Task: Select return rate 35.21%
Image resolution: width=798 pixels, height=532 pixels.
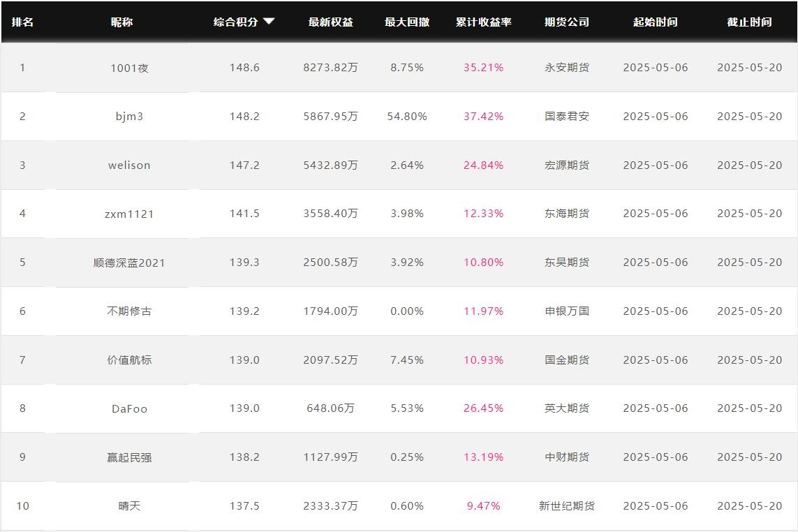Action: [484, 68]
